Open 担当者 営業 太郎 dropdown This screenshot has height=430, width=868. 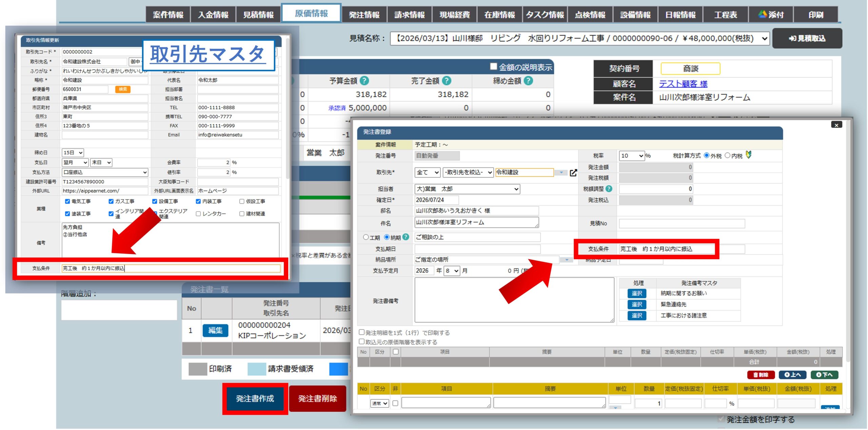point(467,189)
